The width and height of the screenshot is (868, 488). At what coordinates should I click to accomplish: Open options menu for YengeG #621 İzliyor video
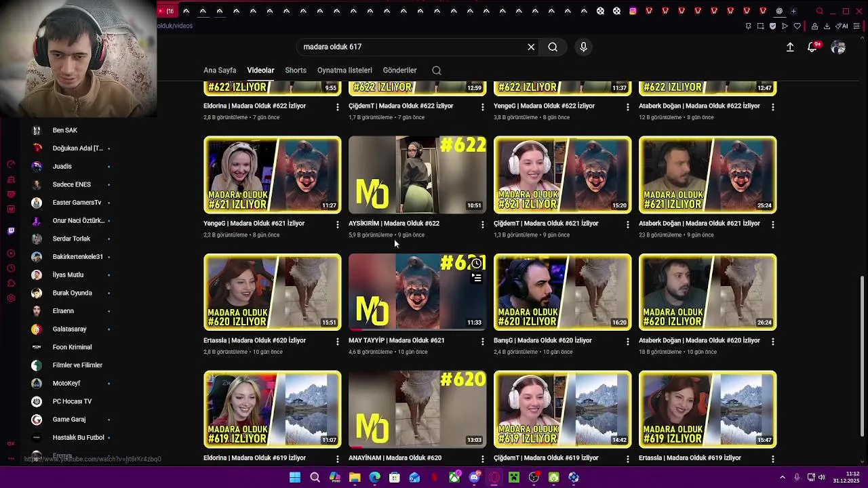(338, 224)
